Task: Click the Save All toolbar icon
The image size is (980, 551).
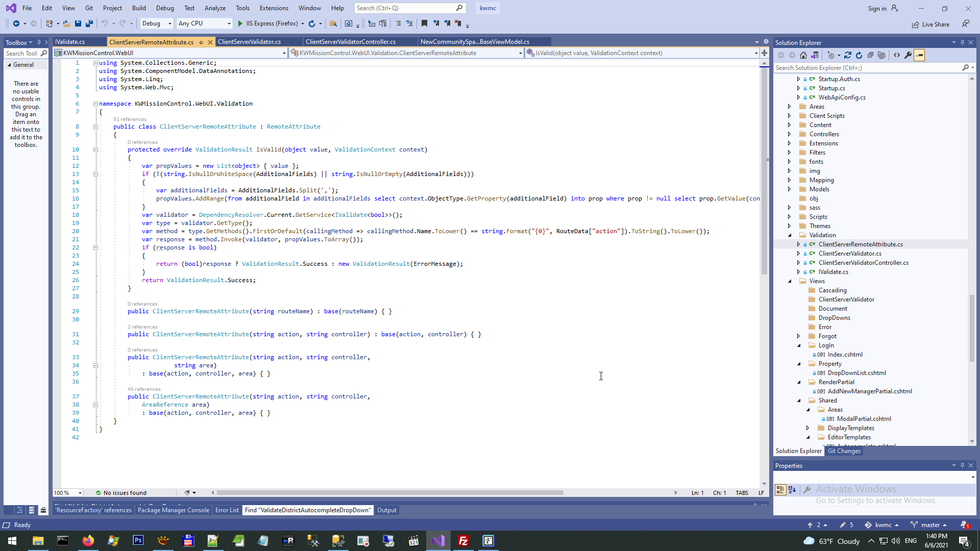Action: tap(89, 23)
